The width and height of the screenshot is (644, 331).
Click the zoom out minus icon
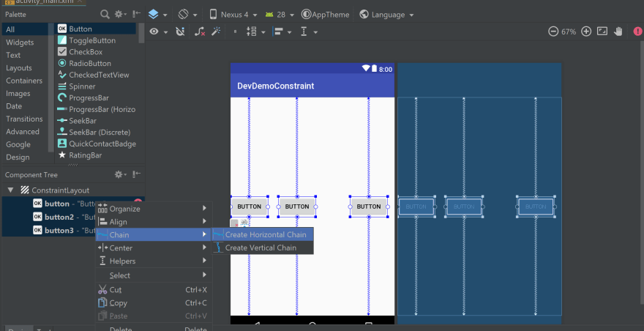click(553, 31)
